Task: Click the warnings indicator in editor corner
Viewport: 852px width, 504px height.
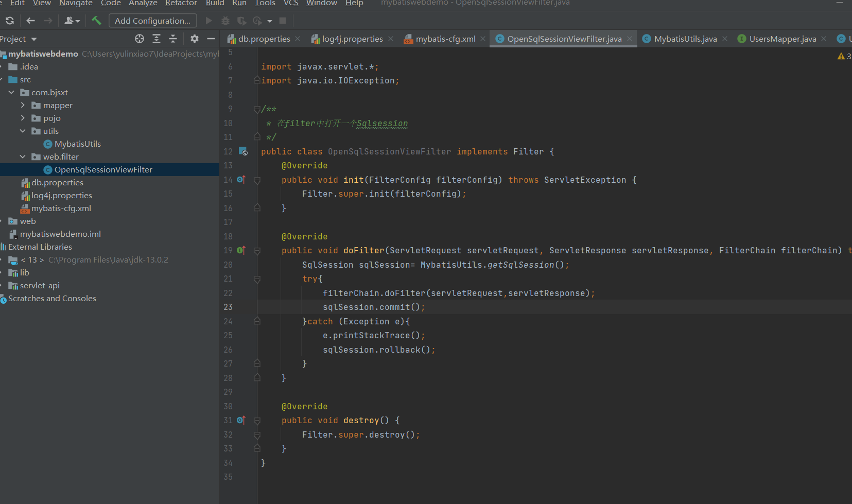Action: 844,56
